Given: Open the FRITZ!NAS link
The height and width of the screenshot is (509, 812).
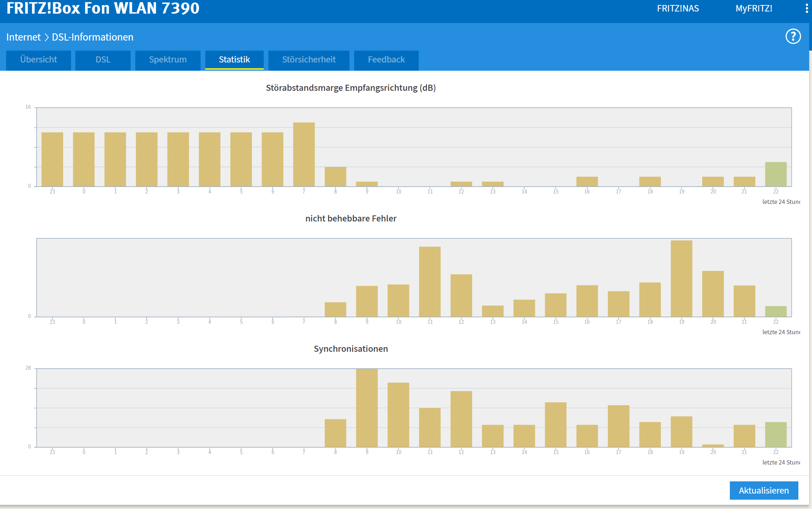Looking at the screenshot, I should 678,9.
